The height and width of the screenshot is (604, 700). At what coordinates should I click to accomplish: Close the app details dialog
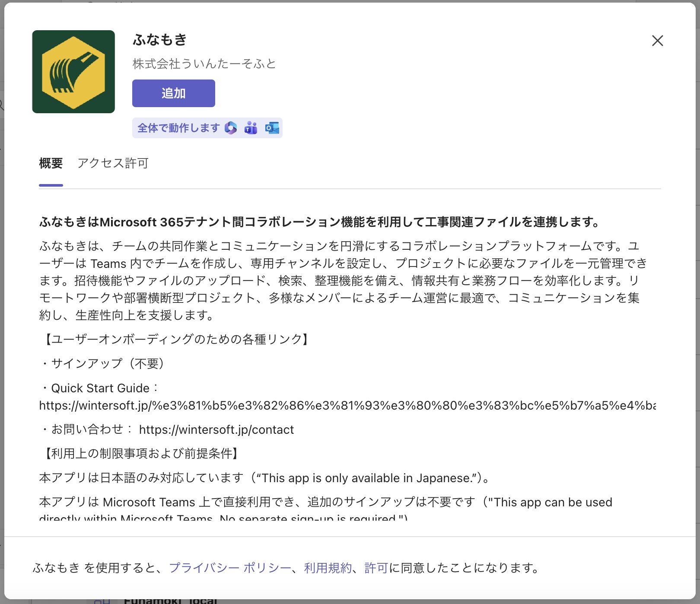pos(657,41)
